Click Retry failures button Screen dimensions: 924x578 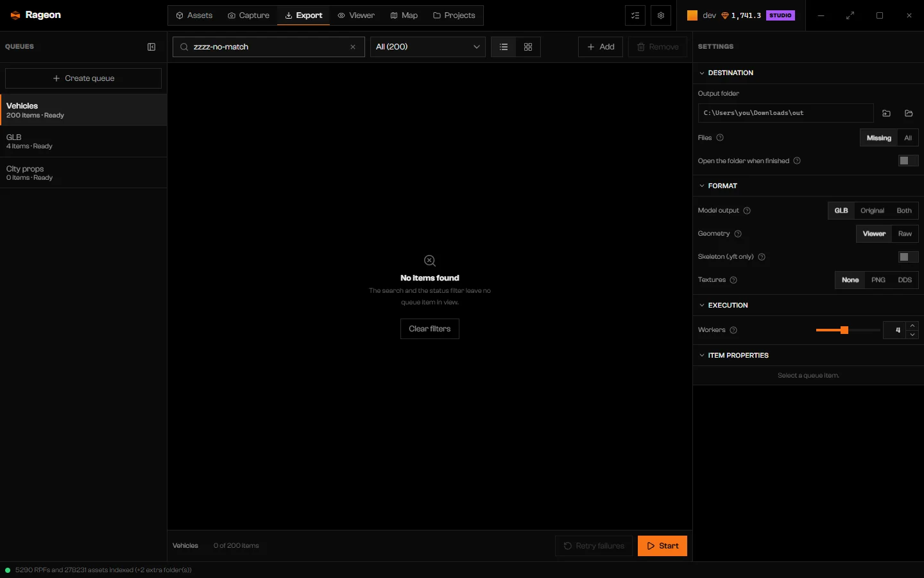tap(594, 546)
